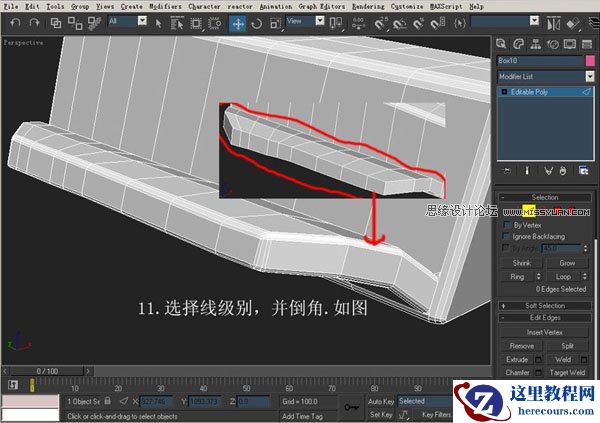This screenshot has height=423, width=600.
Task: Click Make Unique icon under stack
Action: point(548,171)
